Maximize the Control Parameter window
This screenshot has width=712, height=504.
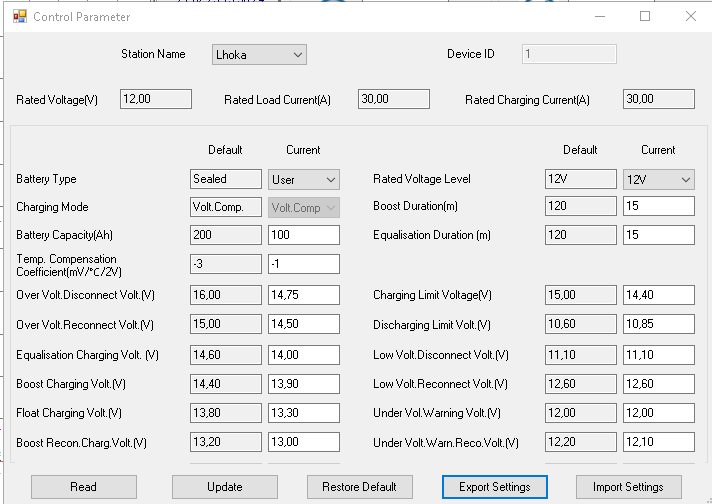tap(645, 16)
